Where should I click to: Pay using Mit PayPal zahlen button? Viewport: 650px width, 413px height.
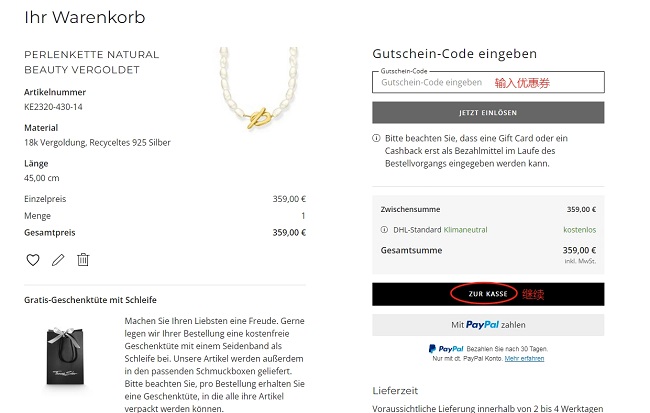488,325
